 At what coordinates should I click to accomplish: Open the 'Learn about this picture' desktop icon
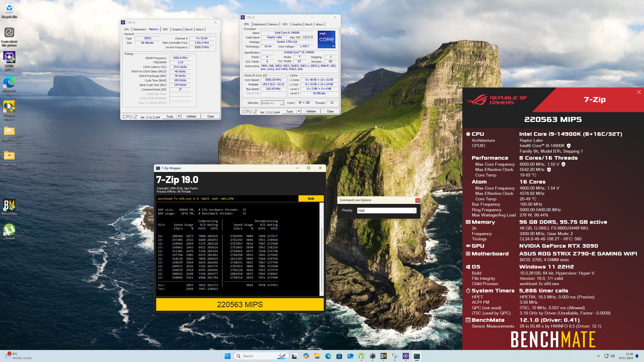(x=9, y=37)
